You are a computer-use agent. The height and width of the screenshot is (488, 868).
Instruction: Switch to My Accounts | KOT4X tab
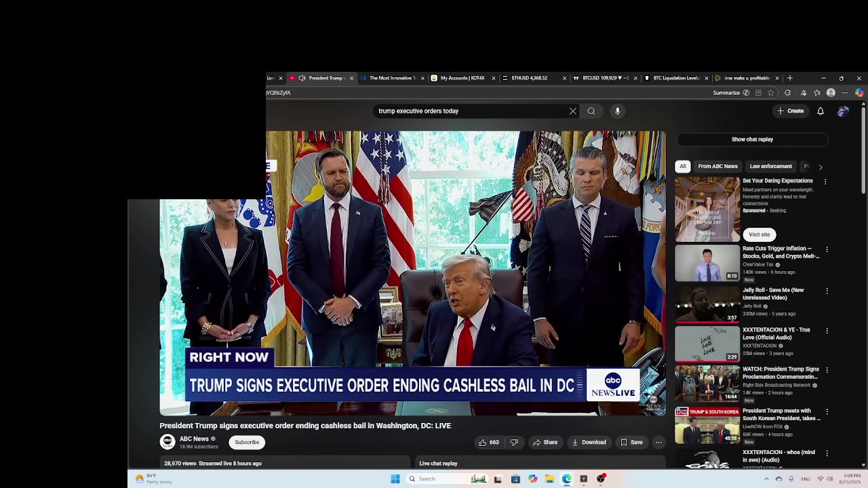tap(462, 78)
